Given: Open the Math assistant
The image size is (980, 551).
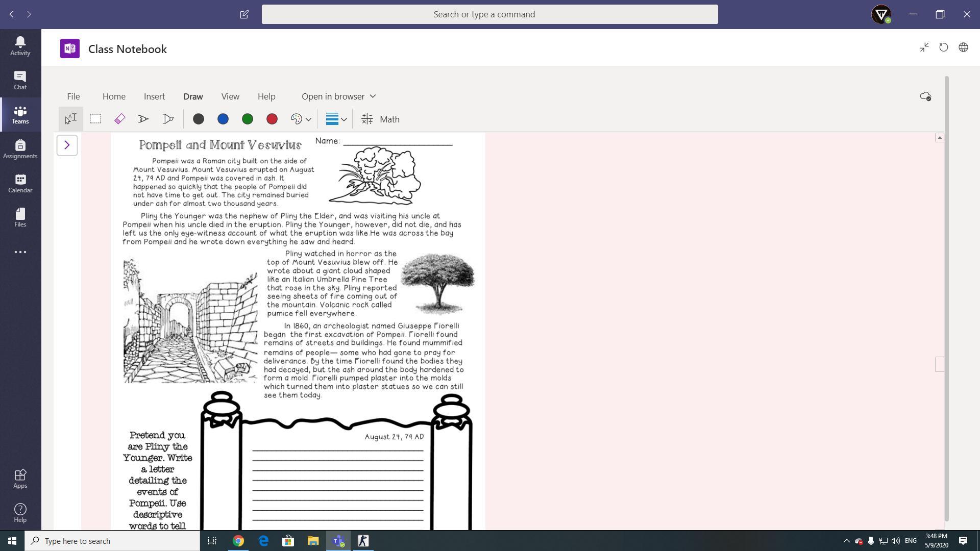Looking at the screenshot, I should pyautogui.click(x=380, y=119).
